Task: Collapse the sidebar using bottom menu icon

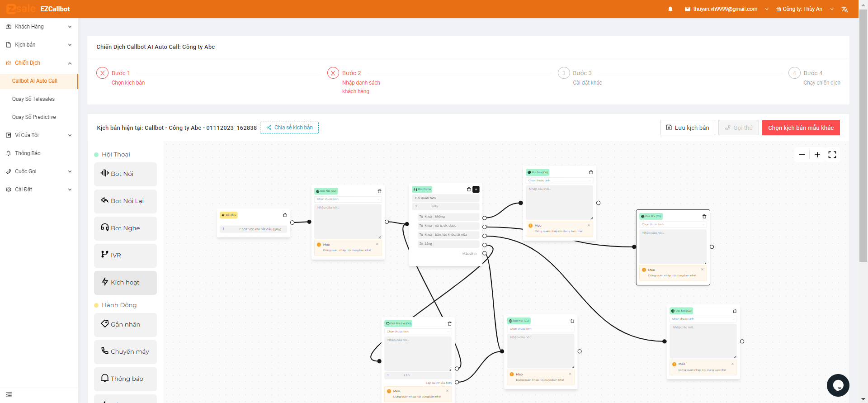Action: pos(9,395)
